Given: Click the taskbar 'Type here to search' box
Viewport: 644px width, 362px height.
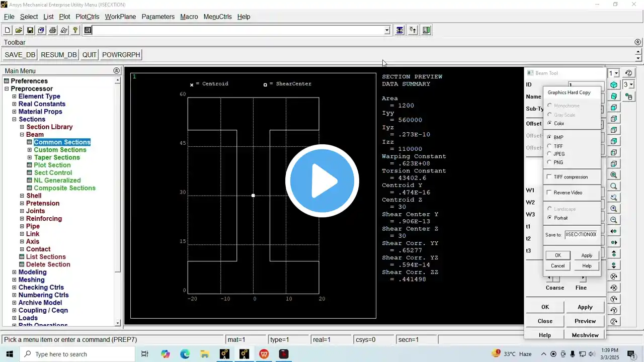Looking at the screenshot, I should click(x=77, y=354).
